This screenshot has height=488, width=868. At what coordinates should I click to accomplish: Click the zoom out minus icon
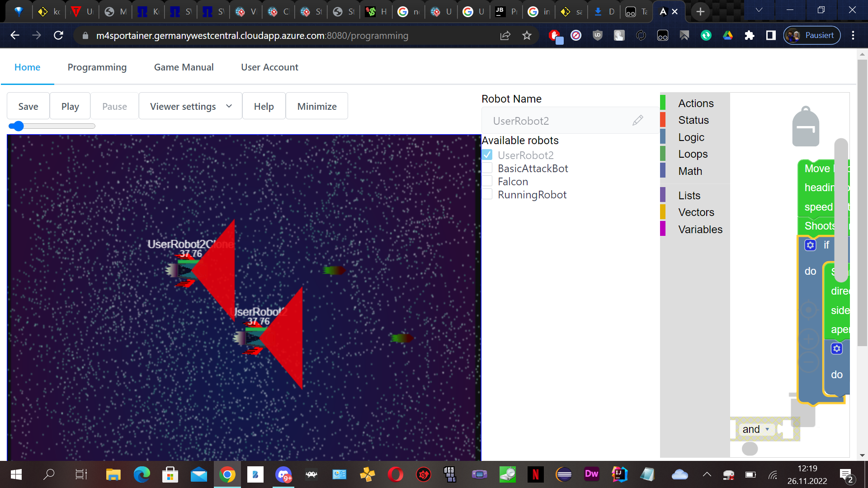[x=809, y=362]
